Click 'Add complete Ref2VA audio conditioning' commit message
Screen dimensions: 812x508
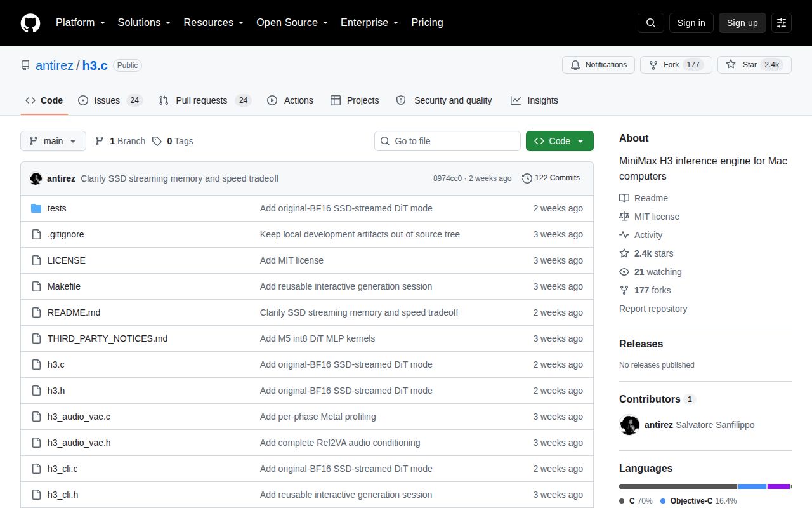340,443
